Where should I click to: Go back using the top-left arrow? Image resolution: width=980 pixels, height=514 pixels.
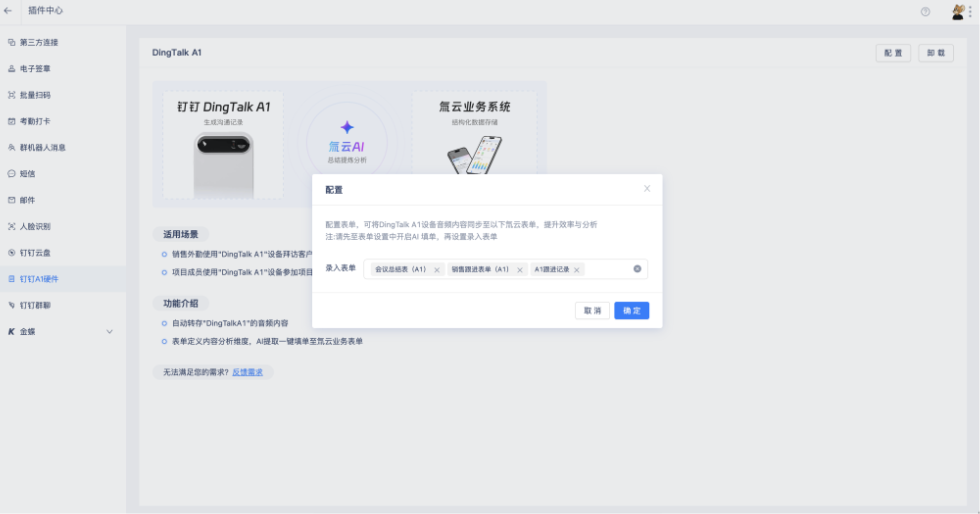tap(8, 11)
